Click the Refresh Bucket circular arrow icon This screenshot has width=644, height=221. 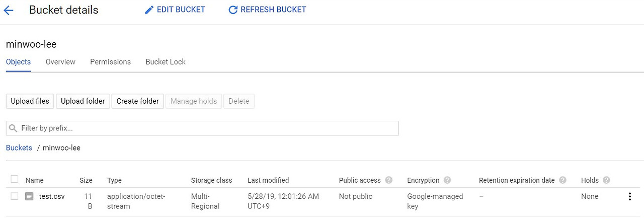tap(232, 10)
